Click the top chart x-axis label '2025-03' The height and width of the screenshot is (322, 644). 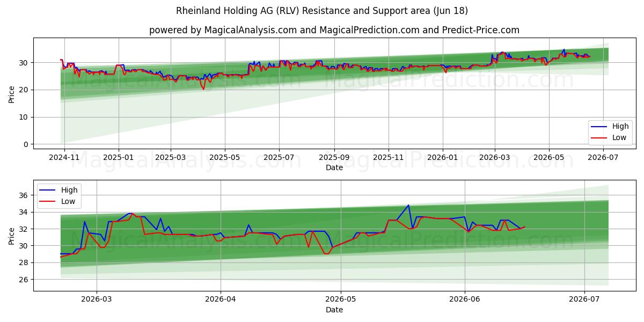pyautogui.click(x=171, y=158)
